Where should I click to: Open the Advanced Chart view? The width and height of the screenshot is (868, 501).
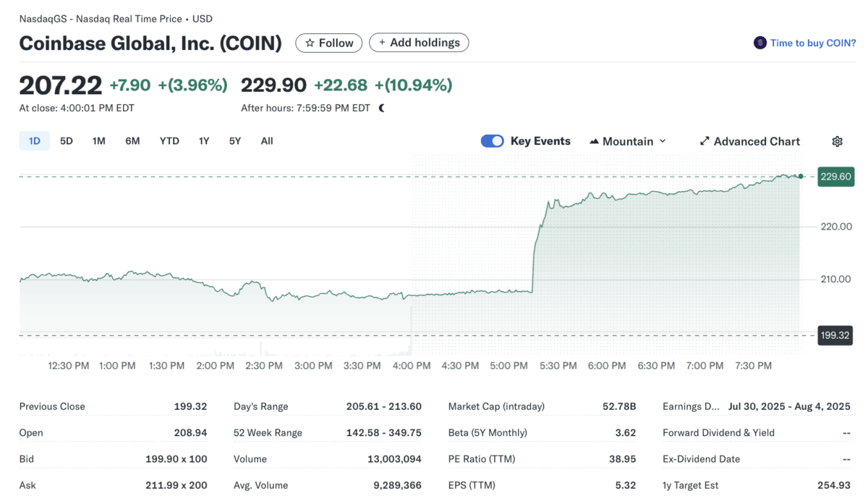click(749, 141)
